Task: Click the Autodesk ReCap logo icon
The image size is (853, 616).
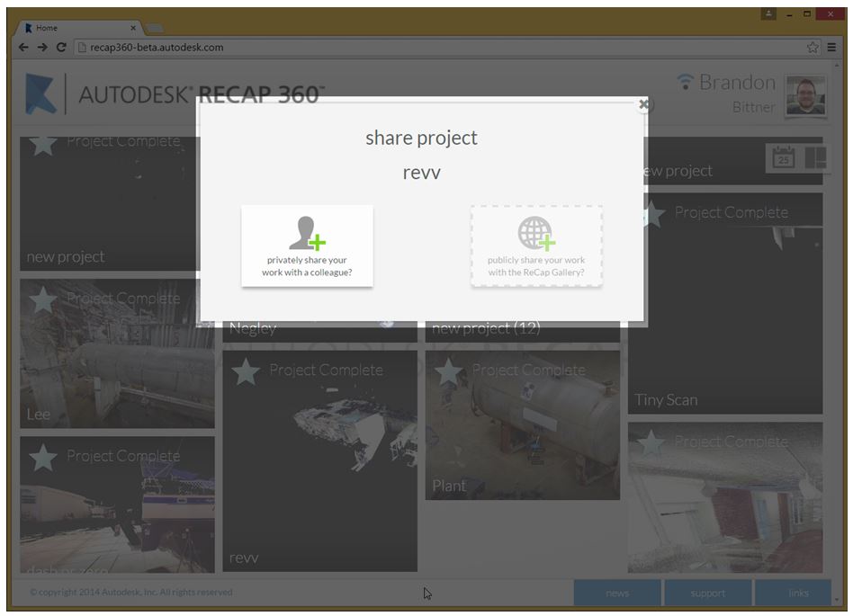Action: click(40, 94)
